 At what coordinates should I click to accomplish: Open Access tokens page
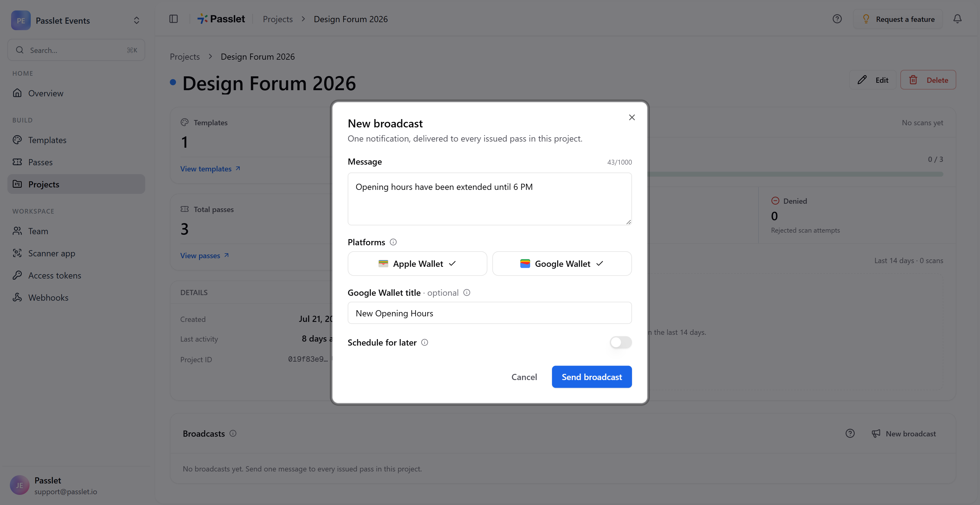tap(76, 275)
